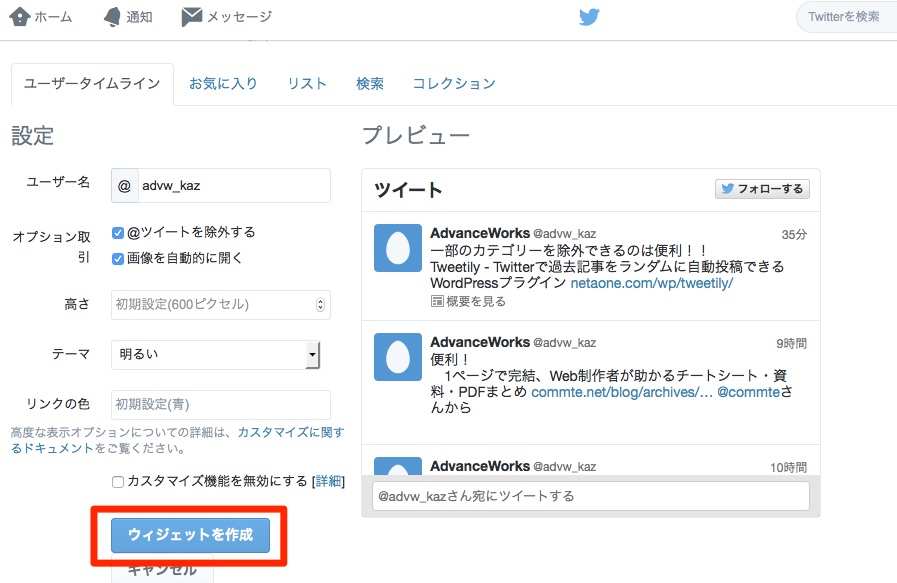Click avatar of the 9時間 tweet
Screen dimensions: 897x583
[x=398, y=356]
